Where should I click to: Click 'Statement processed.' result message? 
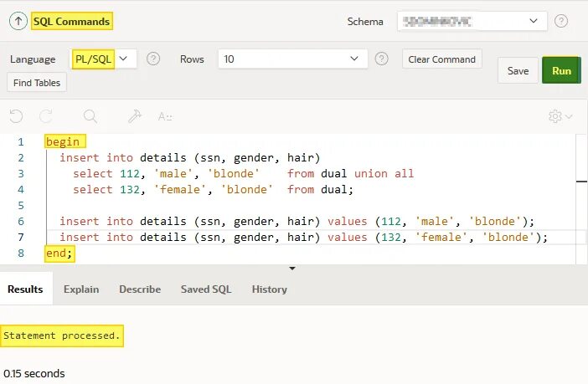pos(61,335)
